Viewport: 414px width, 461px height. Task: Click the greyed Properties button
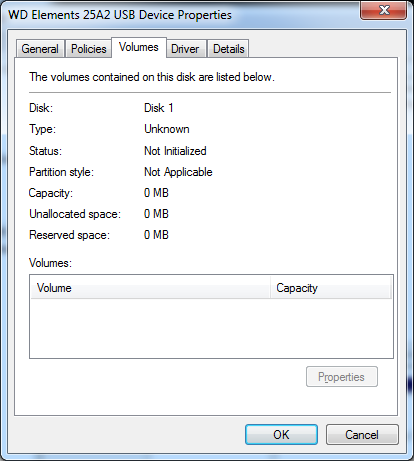pyautogui.click(x=342, y=377)
